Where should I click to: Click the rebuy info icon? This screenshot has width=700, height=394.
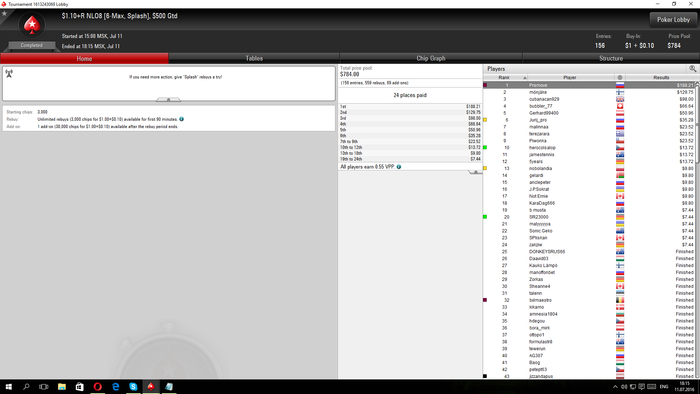(x=182, y=119)
